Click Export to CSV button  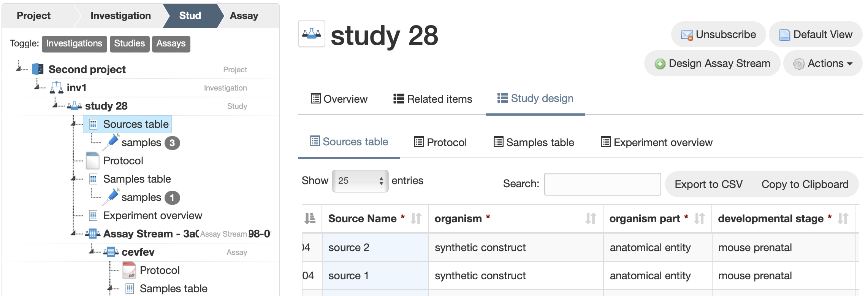pyautogui.click(x=708, y=184)
